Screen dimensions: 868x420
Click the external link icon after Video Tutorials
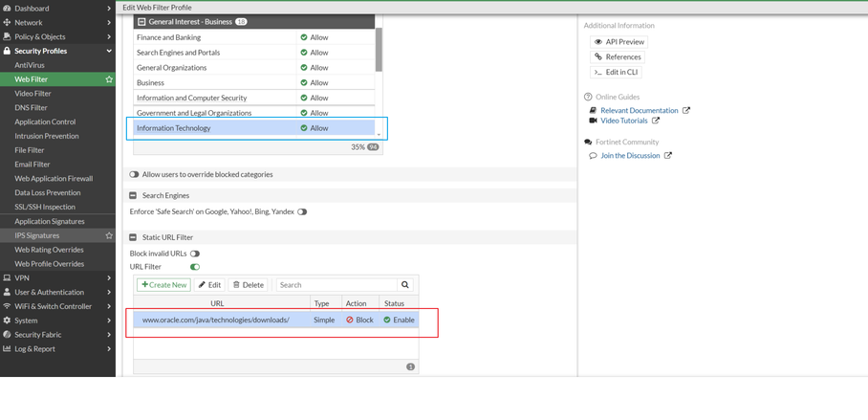pos(656,121)
